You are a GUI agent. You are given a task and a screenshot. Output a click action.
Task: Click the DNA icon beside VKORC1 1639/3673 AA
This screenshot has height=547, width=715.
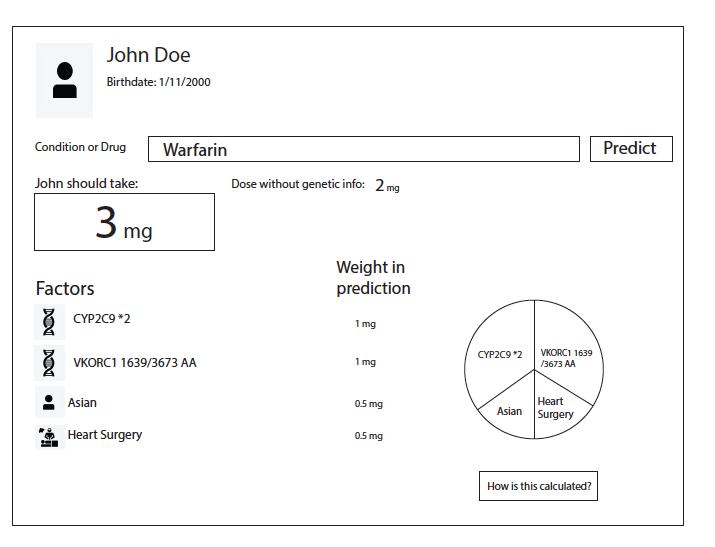coord(49,363)
